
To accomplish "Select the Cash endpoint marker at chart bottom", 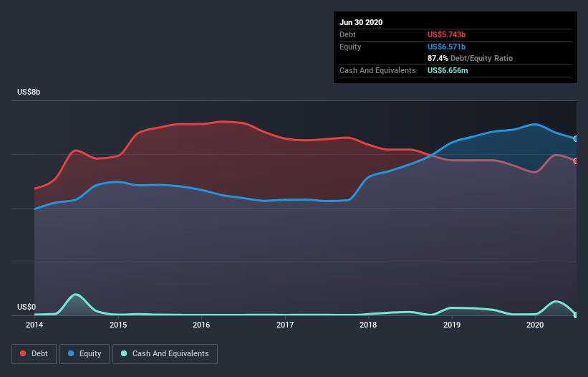I will 576,315.
